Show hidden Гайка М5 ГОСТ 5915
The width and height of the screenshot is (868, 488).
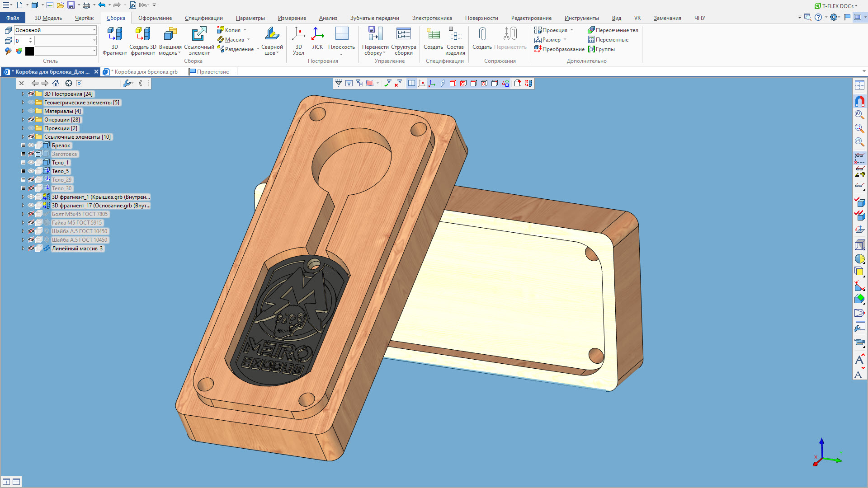click(31, 223)
